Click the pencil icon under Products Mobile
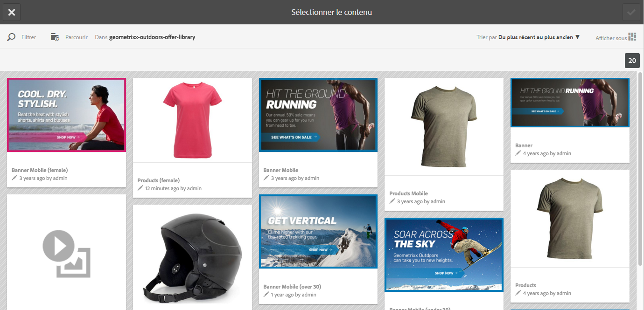Viewport: 644px width, 310px height. 392,201
